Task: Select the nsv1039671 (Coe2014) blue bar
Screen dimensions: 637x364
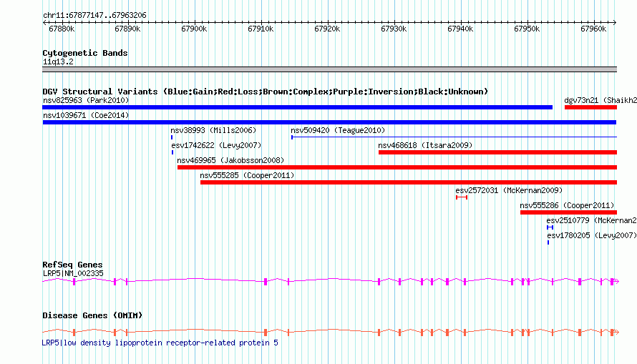Action: point(329,122)
